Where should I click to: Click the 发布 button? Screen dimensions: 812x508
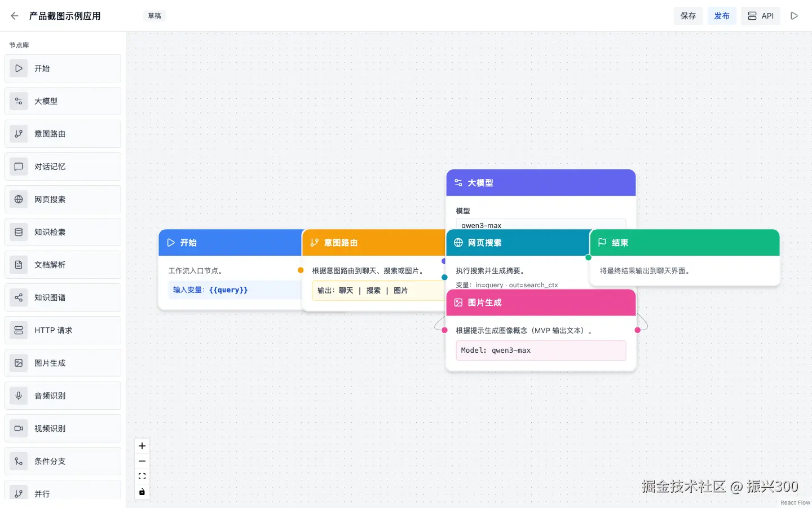722,16
